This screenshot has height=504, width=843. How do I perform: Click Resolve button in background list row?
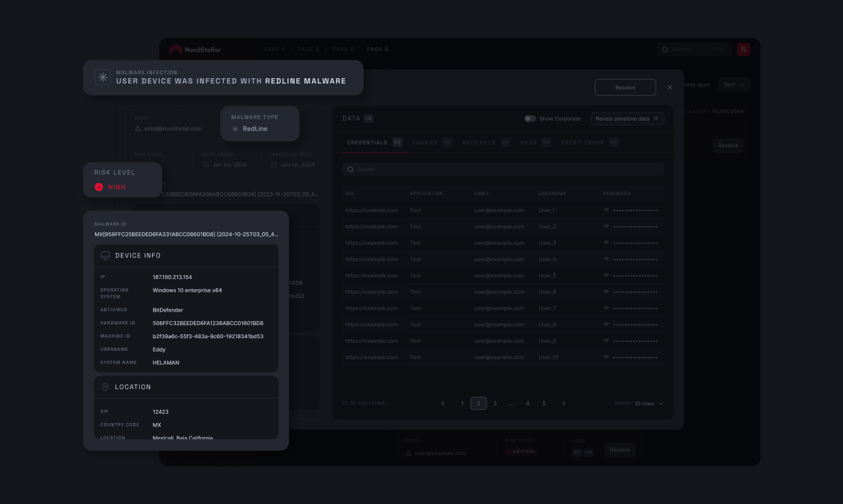pyautogui.click(x=728, y=145)
